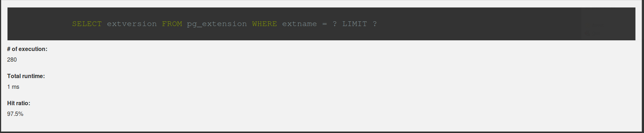This screenshot has width=644, height=133.
Task: Click the LIMIT keyword in the query
Action: click(354, 24)
